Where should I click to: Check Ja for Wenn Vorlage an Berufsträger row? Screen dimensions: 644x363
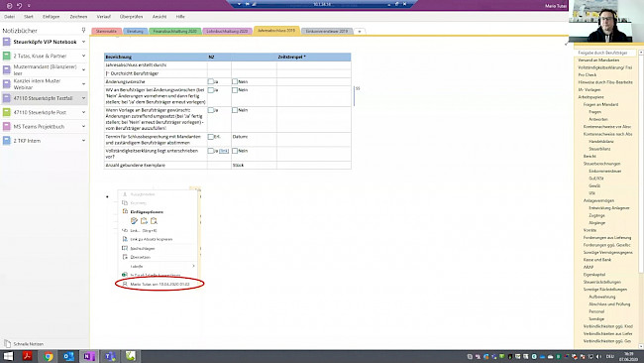(x=211, y=110)
